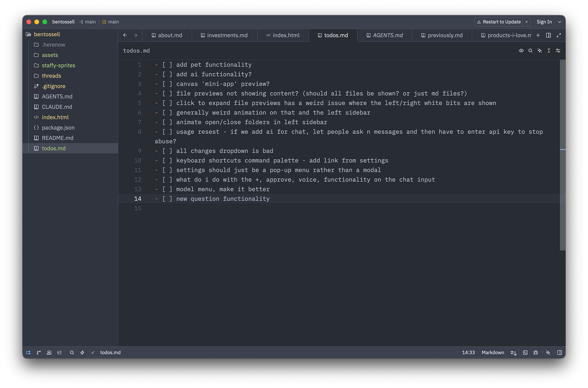Switch to the investments.md tab

pos(224,35)
